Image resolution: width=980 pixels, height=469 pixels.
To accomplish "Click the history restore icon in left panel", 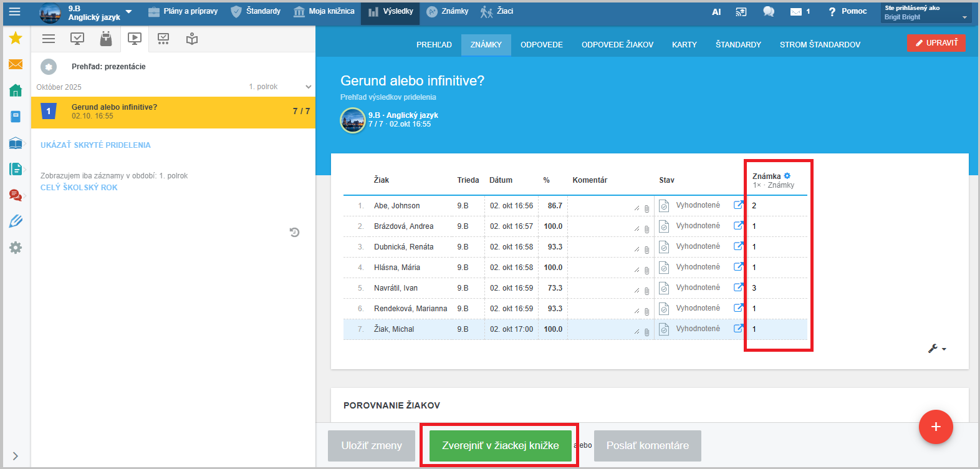I will coord(295,233).
